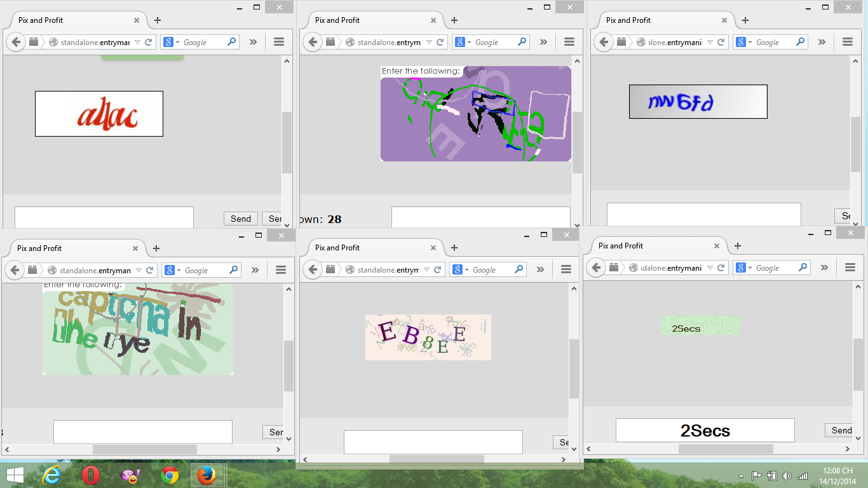Click the horizontal scrollbar thumb in the 'EB8EE' window
This screenshot has height=488, width=868.
coord(437,459)
